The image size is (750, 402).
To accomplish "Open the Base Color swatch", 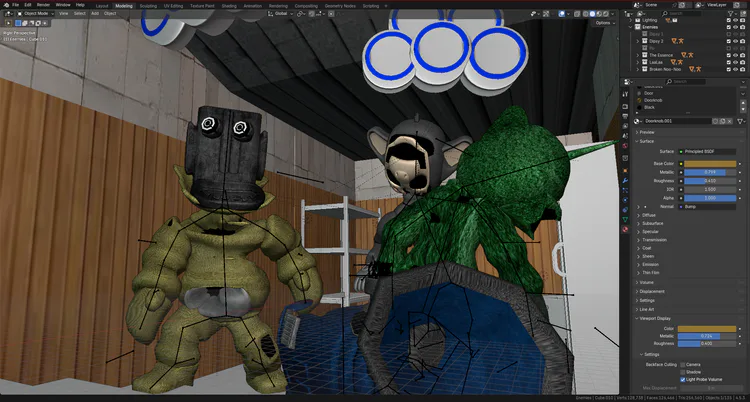I will [x=710, y=164].
